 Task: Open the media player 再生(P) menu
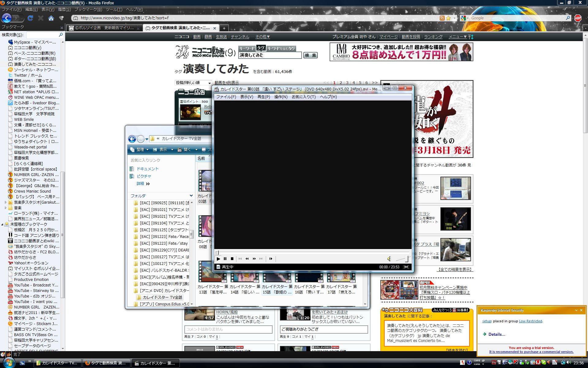[264, 97]
